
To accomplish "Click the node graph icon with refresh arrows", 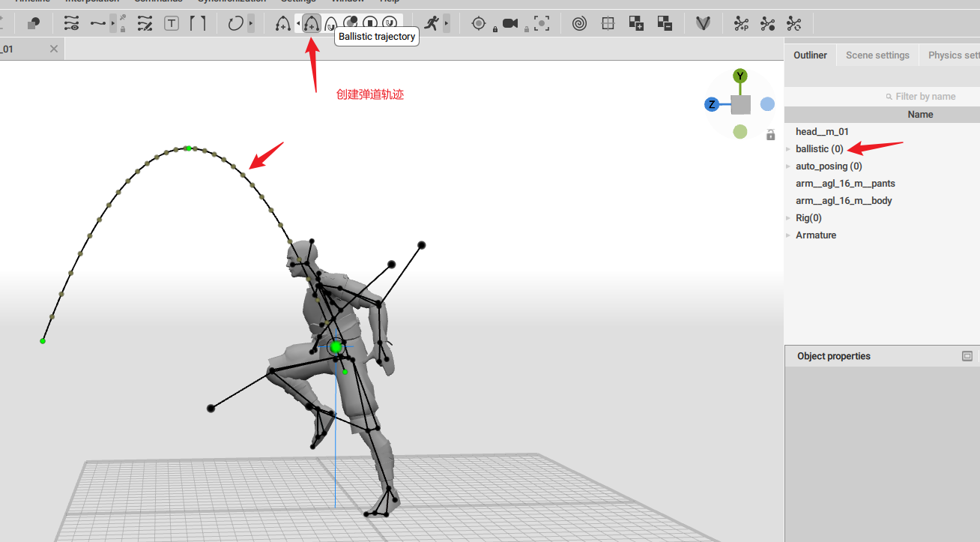I will click(794, 24).
